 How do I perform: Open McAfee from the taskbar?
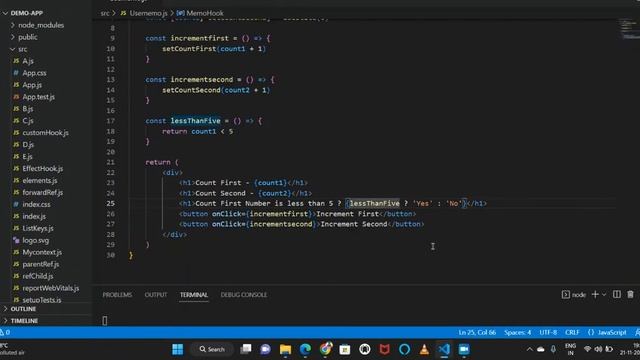pos(384,349)
